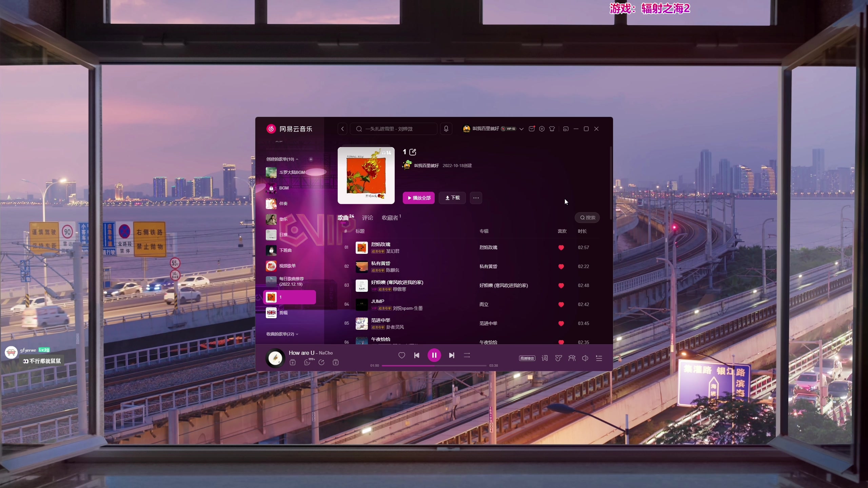
Task: Share the current song icon
Action: pos(321,362)
